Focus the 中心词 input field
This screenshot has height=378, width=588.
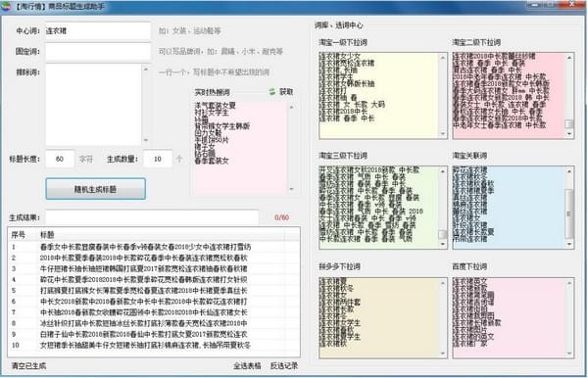(x=98, y=30)
